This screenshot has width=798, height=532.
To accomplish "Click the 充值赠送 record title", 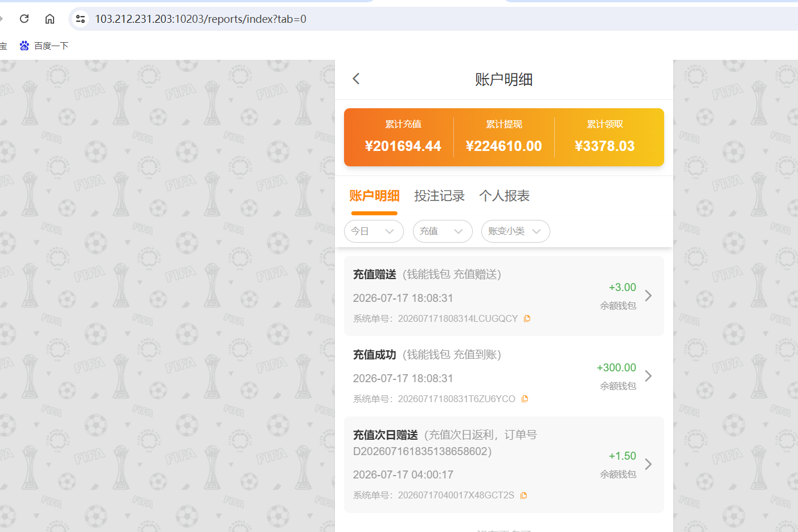I will [x=374, y=275].
